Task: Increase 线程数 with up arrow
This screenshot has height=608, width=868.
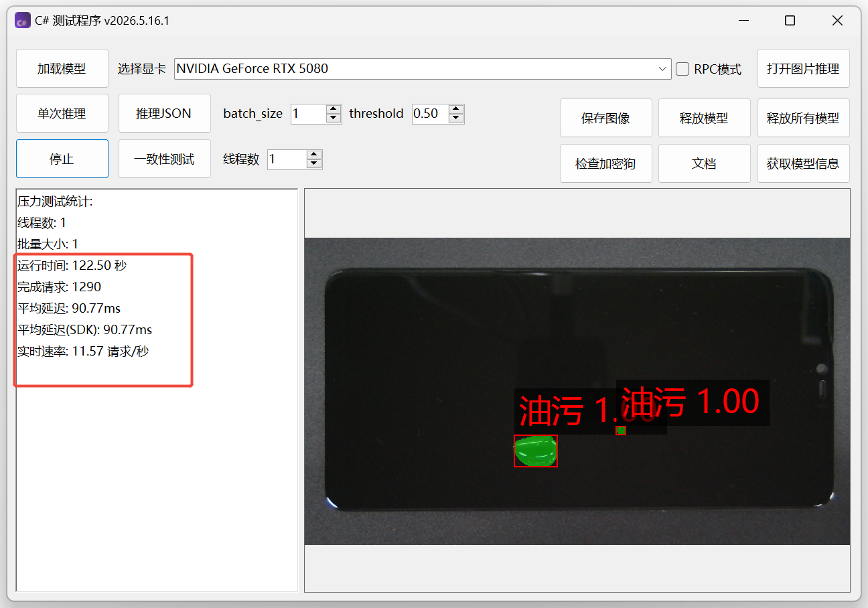Action: coord(314,155)
